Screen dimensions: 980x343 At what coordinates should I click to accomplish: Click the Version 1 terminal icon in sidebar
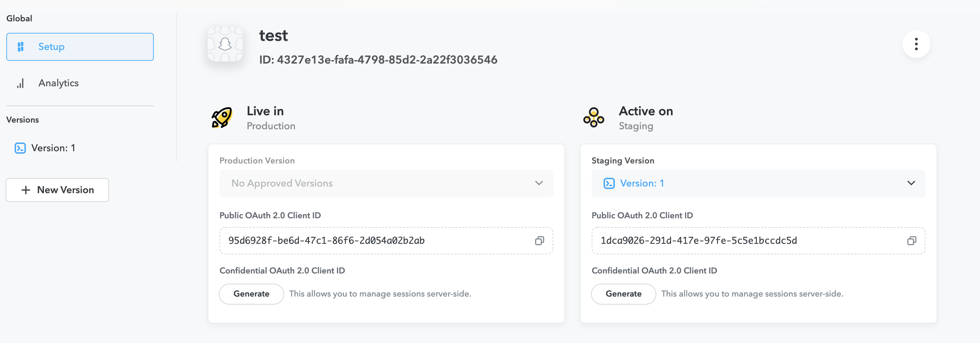tap(20, 148)
